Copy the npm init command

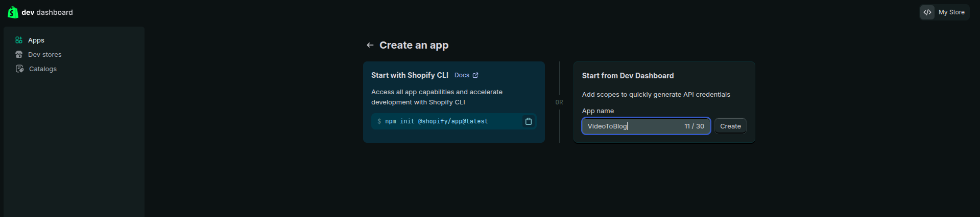click(529, 121)
